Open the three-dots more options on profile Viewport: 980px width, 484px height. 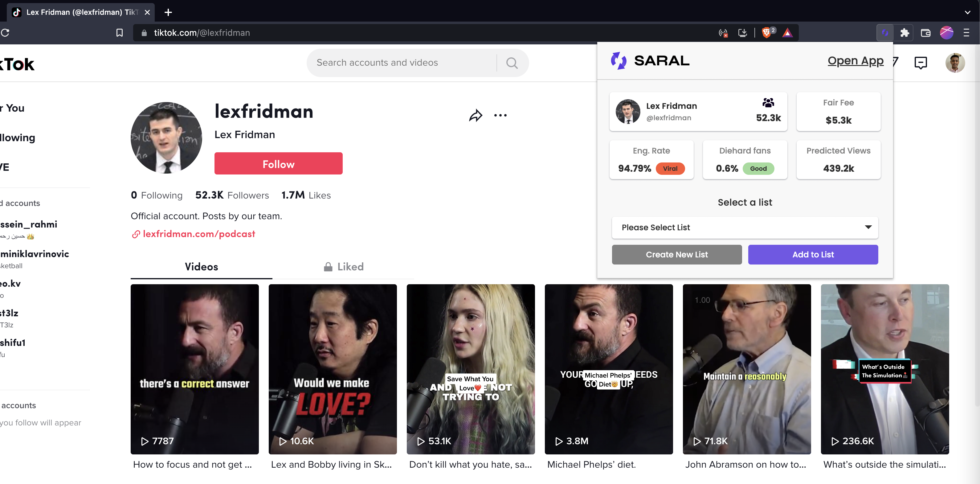(500, 115)
